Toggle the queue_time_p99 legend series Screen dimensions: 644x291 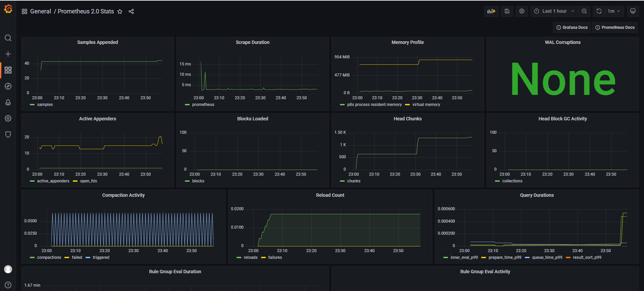547,257
